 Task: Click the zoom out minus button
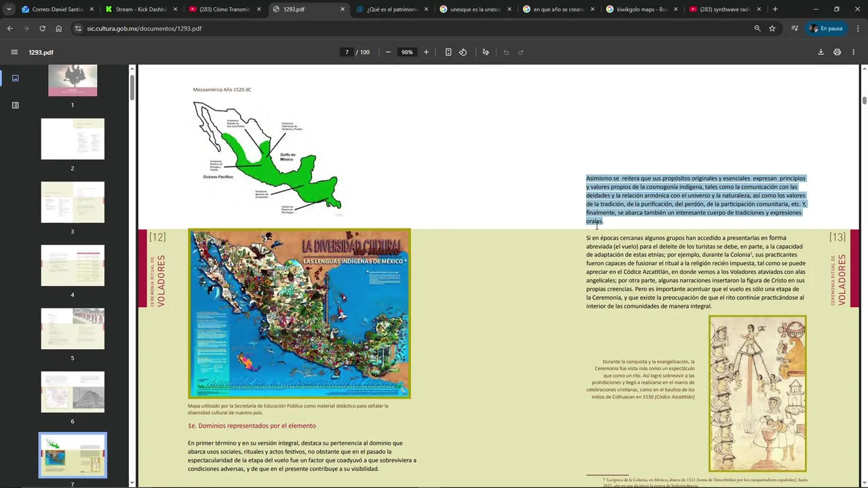(388, 52)
